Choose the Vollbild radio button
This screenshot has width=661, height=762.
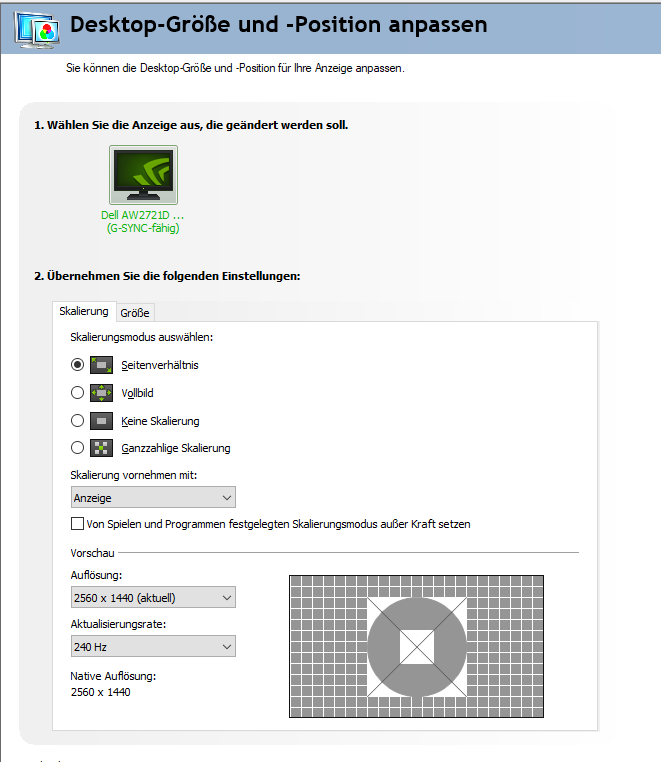(x=78, y=393)
